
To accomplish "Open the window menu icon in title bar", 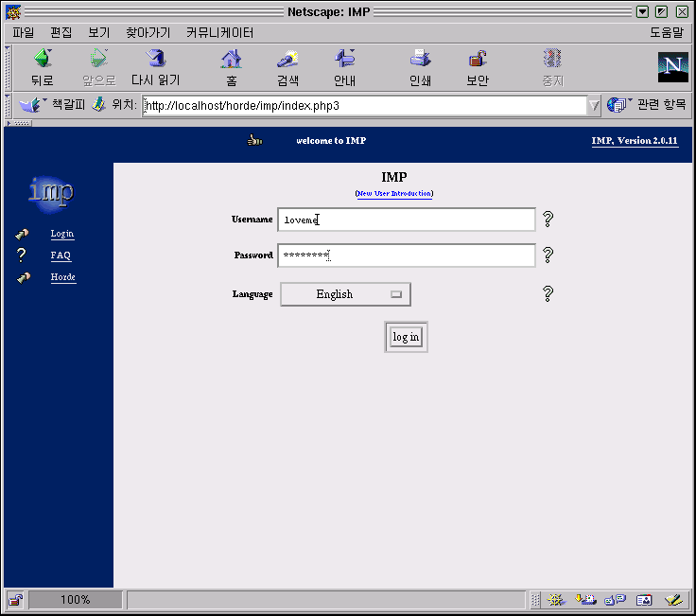I will tap(13, 12).
